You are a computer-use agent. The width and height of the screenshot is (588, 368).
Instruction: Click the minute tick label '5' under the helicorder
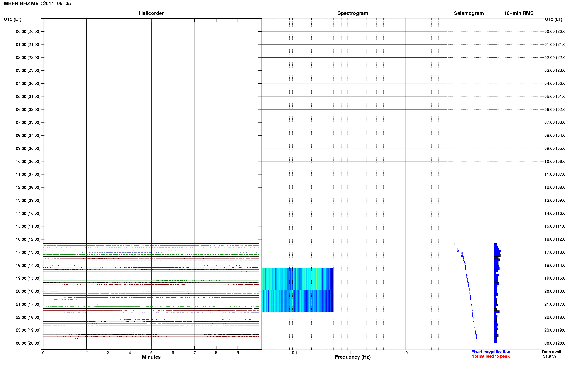click(151, 353)
